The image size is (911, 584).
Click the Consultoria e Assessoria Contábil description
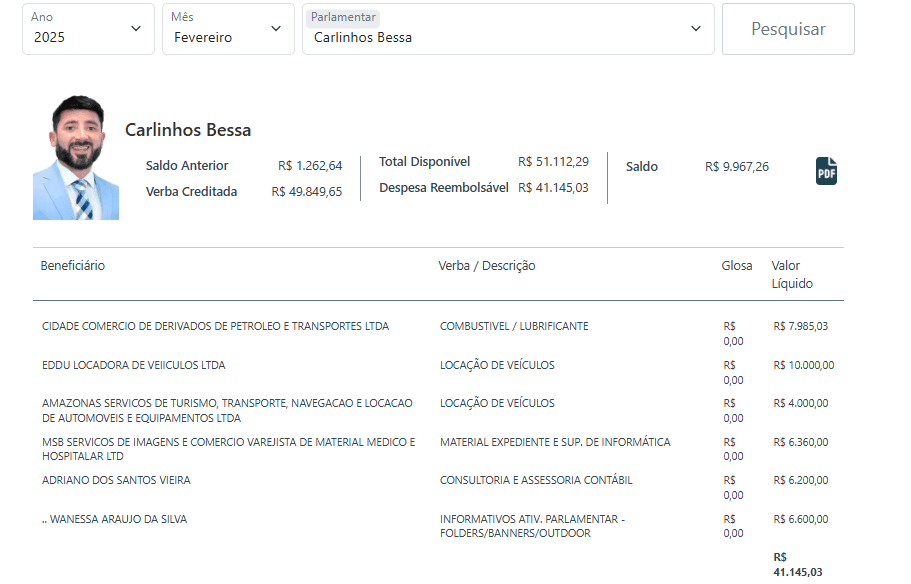coord(536,481)
